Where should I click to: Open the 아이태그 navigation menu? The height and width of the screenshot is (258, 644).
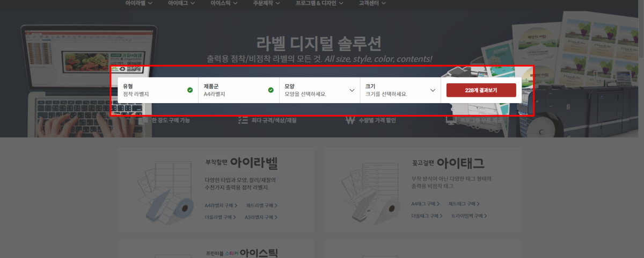click(x=182, y=3)
